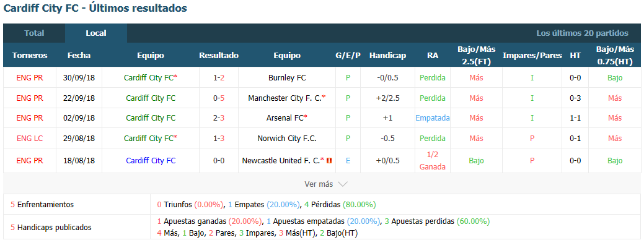The image size is (644, 240).
Task: Click the Cardiff City FC link dated 18/08/18
Action: pyautogui.click(x=151, y=161)
